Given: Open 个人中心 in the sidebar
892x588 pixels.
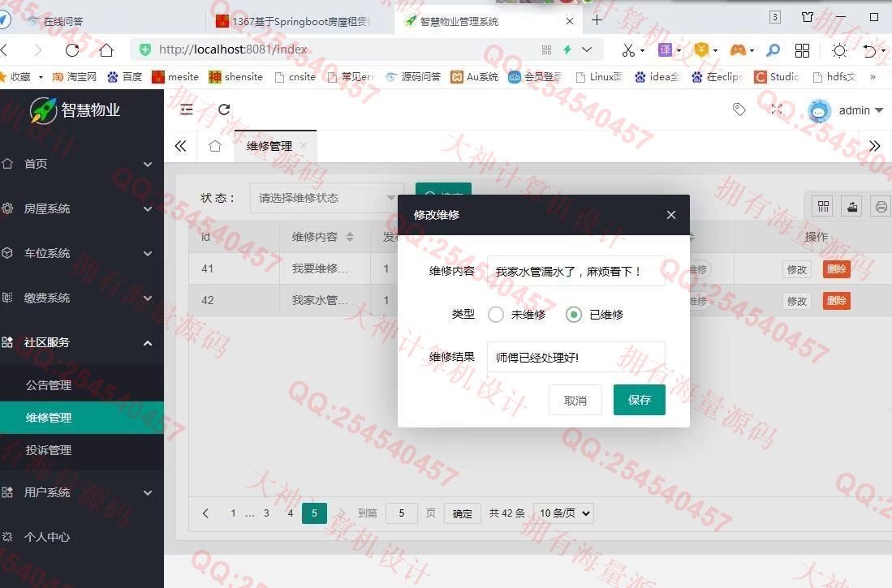Looking at the screenshot, I should [x=82, y=536].
